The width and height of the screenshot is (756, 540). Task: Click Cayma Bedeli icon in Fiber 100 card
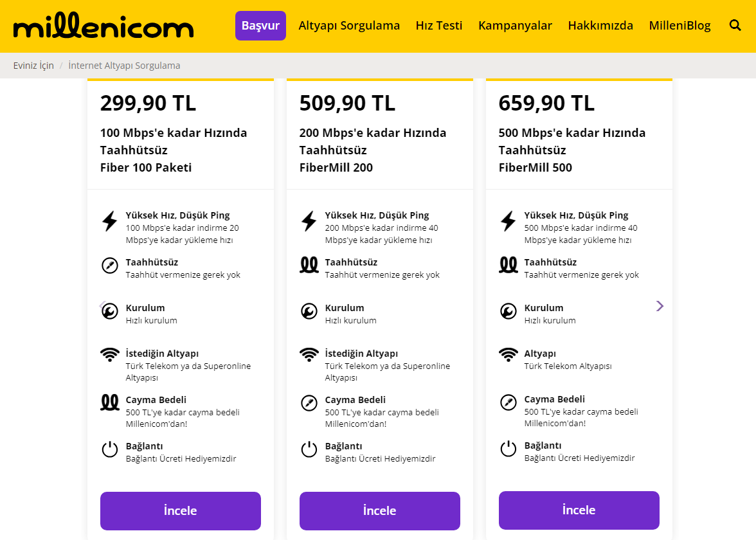(x=110, y=403)
